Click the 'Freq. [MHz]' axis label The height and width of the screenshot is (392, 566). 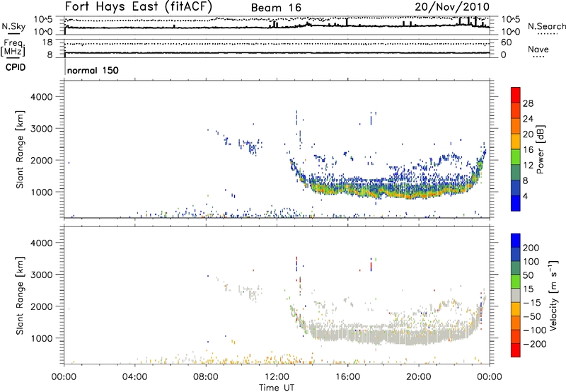pos(13,47)
